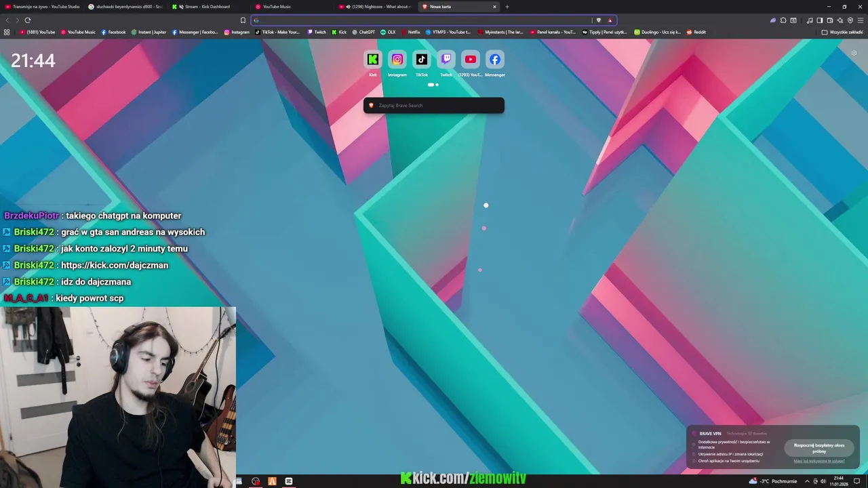The image size is (868, 488).
Task: Open the Leo AI leaf icon
Action: tap(773, 20)
